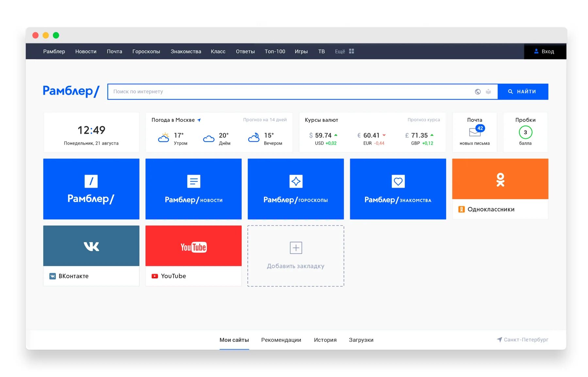The width and height of the screenshot is (588, 377).
Task: Open Гороскопы in top navigation
Action: click(x=146, y=51)
